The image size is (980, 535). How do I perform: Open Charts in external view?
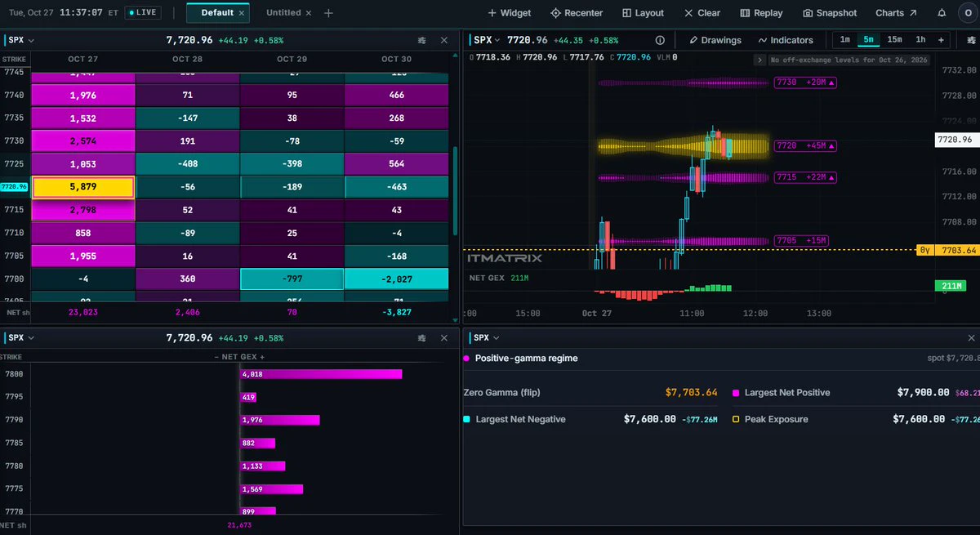point(896,13)
